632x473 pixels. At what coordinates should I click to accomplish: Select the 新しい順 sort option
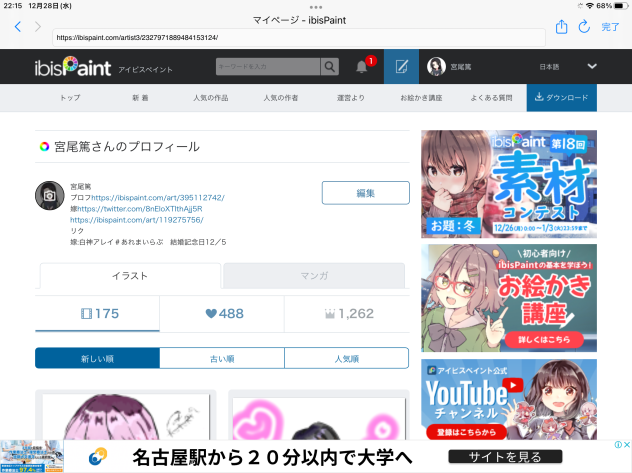pyautogui.click(x=98, y=358)
